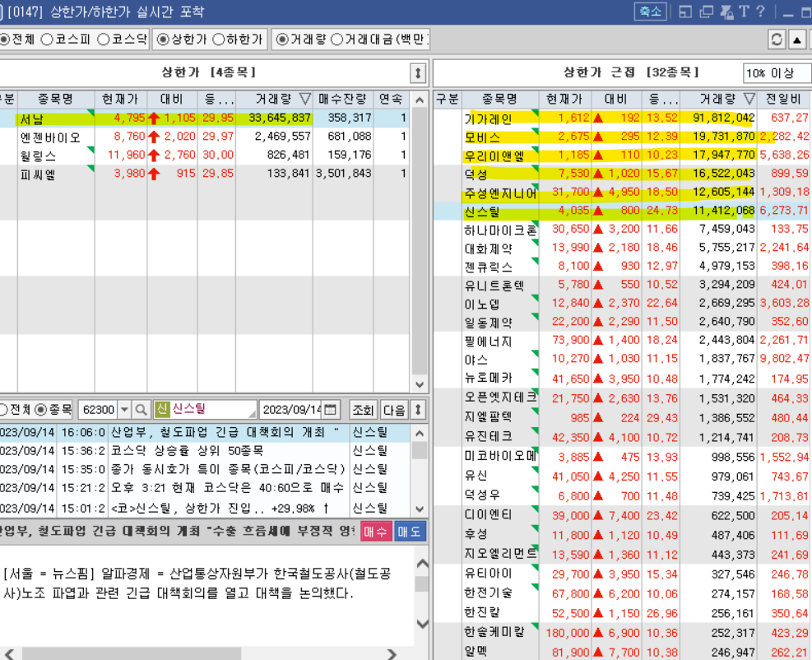The width and height of the screenshot is (812, 660).
Task: Select 윌링스 row in 상한가 list
Action: click(205, 156)
